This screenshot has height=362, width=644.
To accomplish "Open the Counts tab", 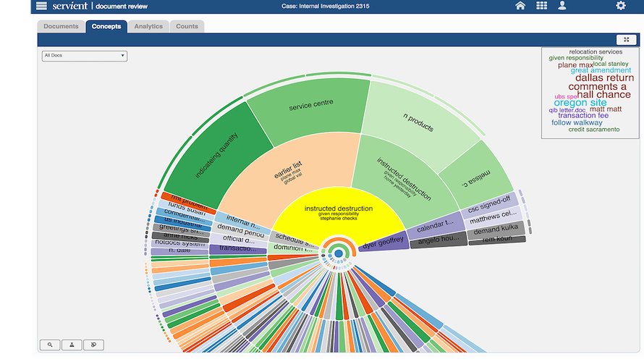I will (187, 26).
